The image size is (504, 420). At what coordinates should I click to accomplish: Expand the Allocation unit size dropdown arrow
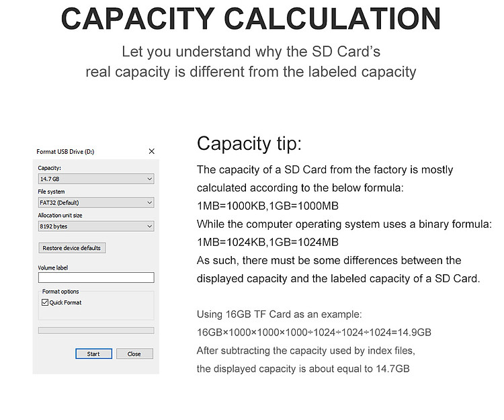coord(149,227)
